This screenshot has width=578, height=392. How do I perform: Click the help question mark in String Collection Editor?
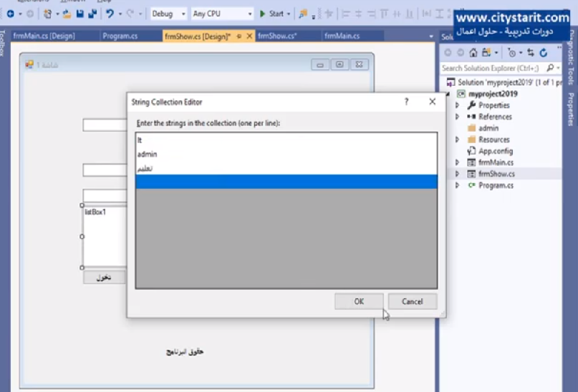click(406, 102)
